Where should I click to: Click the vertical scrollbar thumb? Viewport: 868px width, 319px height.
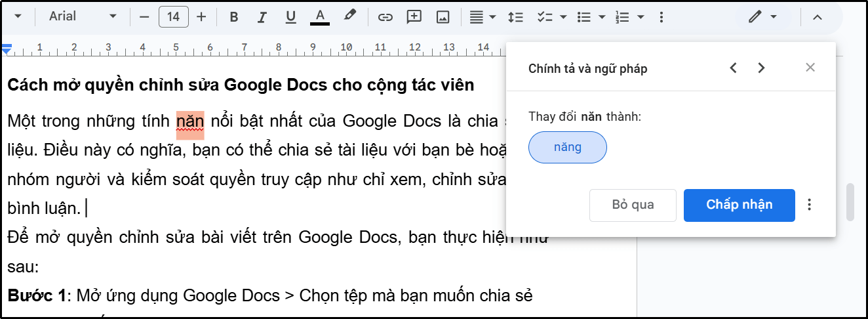tap(850, 202)
